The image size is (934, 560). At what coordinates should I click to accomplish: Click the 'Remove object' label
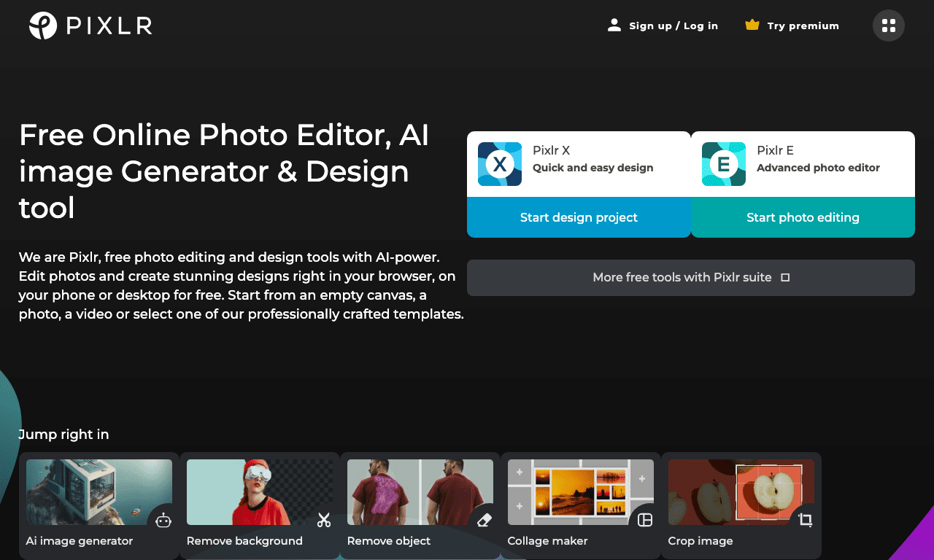pos(389,541)
